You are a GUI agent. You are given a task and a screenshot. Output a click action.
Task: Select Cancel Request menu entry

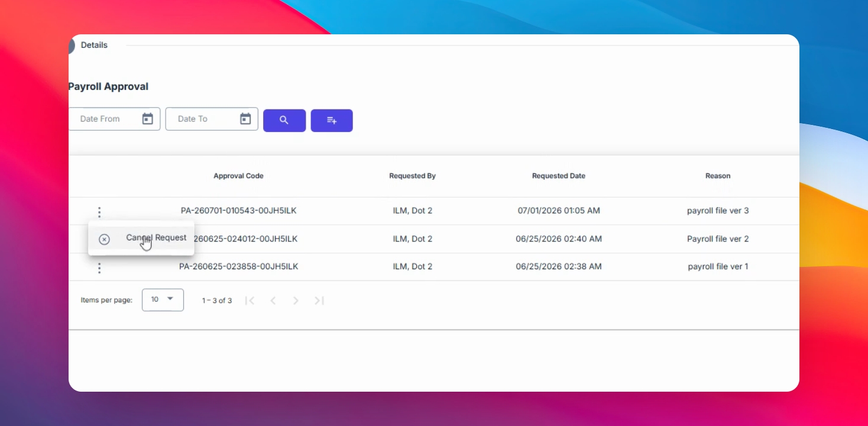click(141, 238)
